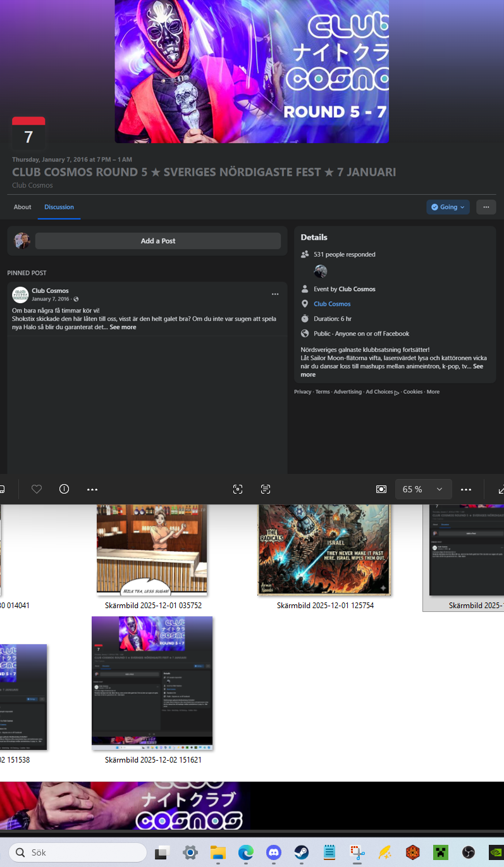Click the calendar icon showing 7

click(x=28, y=134)
